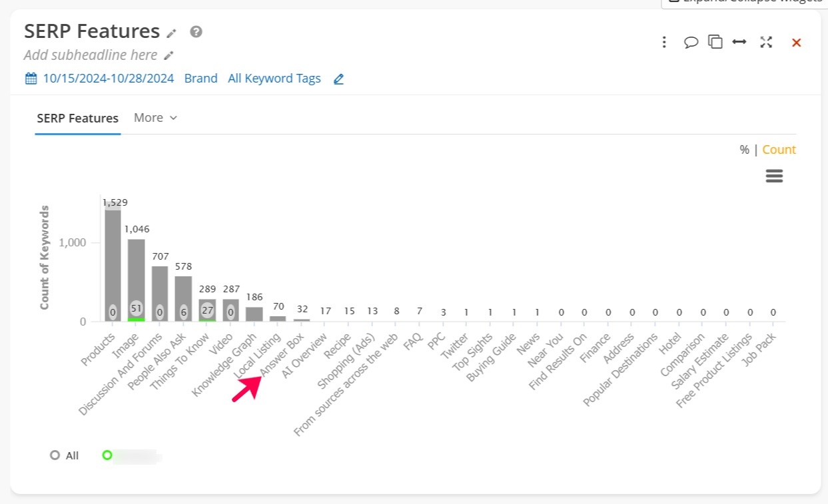Duplicate the widget with the copy icon
The height and width of the screenshot is (504, 828).
[715, 42]
